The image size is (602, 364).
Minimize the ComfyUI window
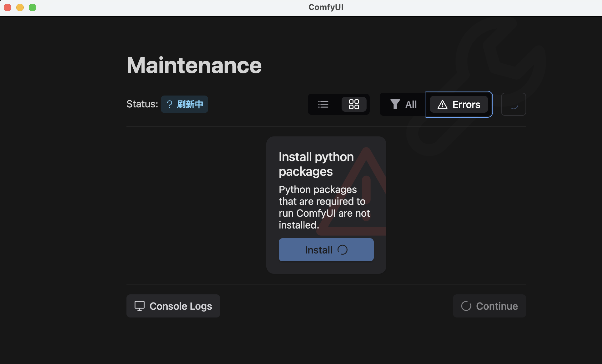click(x=20, y=7)
